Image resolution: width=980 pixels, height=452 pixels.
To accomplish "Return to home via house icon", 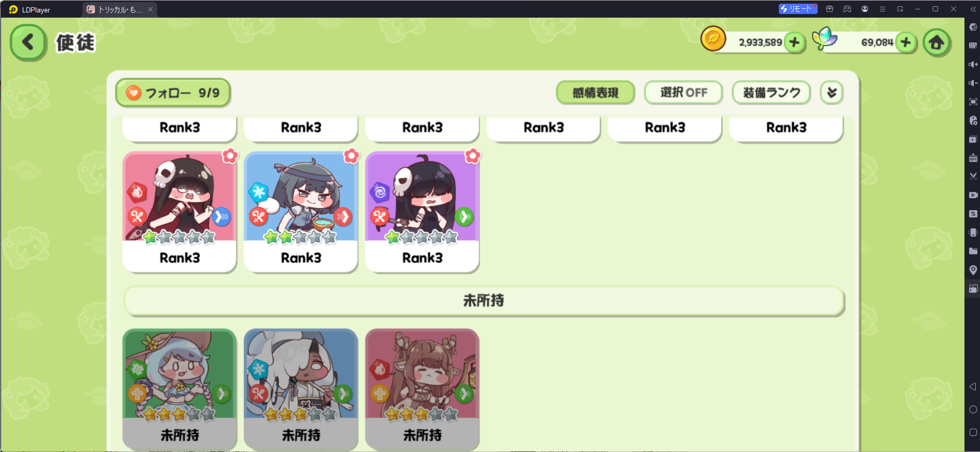I will (x=937, y=43).
